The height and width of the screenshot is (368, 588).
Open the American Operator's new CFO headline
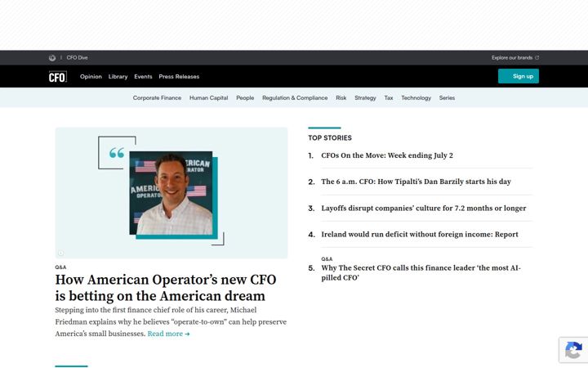coord(166,288)
